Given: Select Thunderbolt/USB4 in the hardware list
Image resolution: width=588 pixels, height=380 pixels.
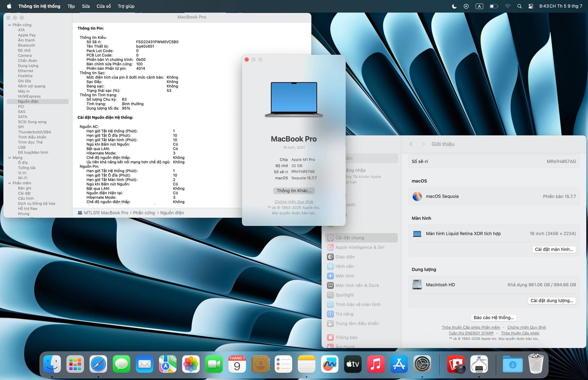Looking at the screenshot, I should 34,132.
